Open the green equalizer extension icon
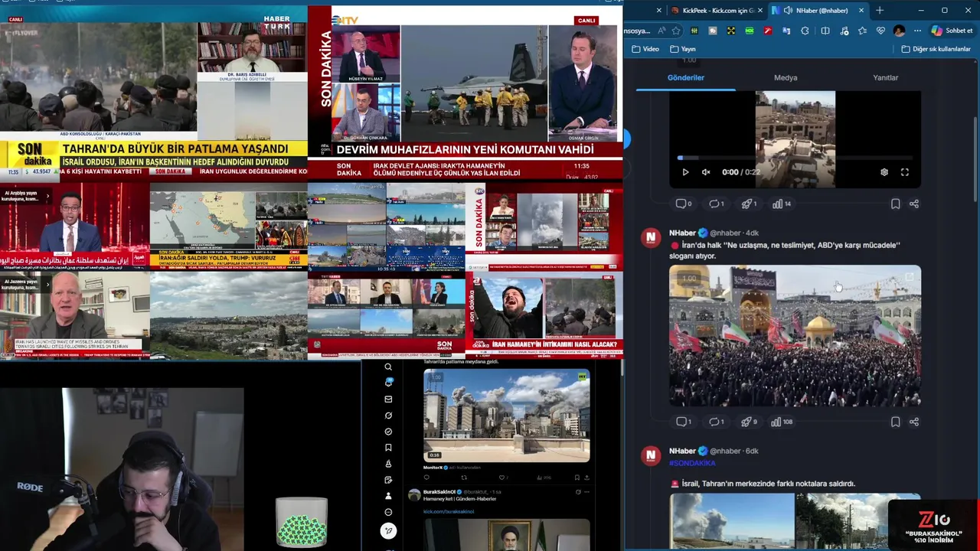The width and height of the screenshot is (980, 551). [694, 31]
